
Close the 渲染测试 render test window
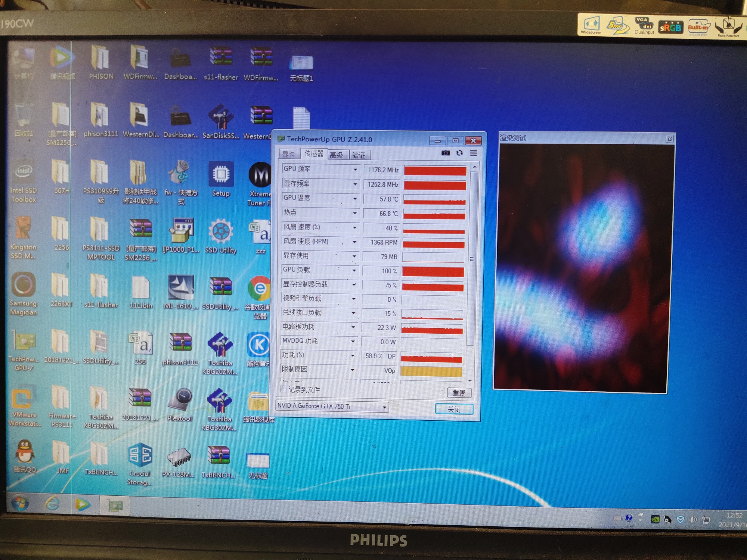pyautogui.click(x=669, y=139)
